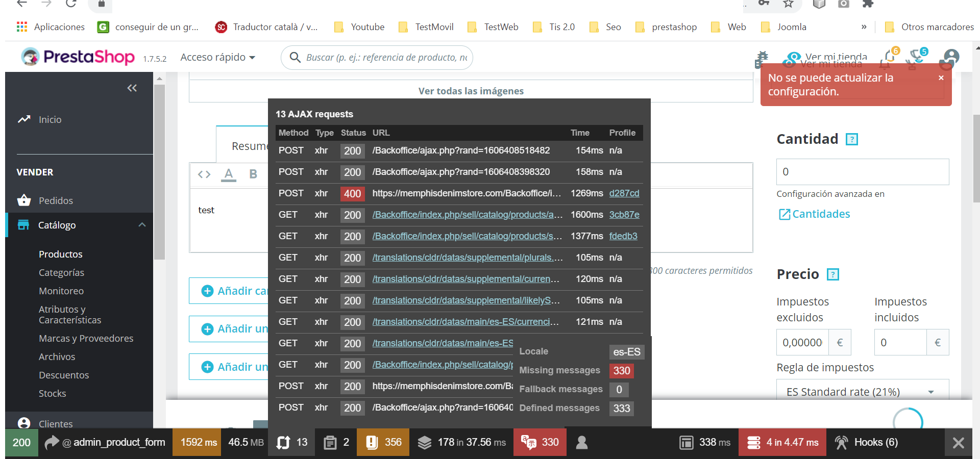
Task: Open the Joomla bookmarks folder
Action: 783,27
